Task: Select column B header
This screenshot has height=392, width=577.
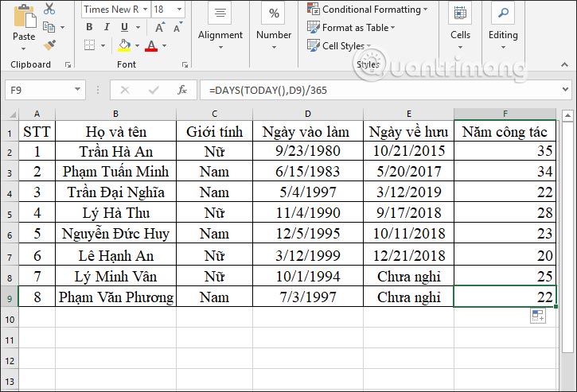Action: (x=115, y=114)
